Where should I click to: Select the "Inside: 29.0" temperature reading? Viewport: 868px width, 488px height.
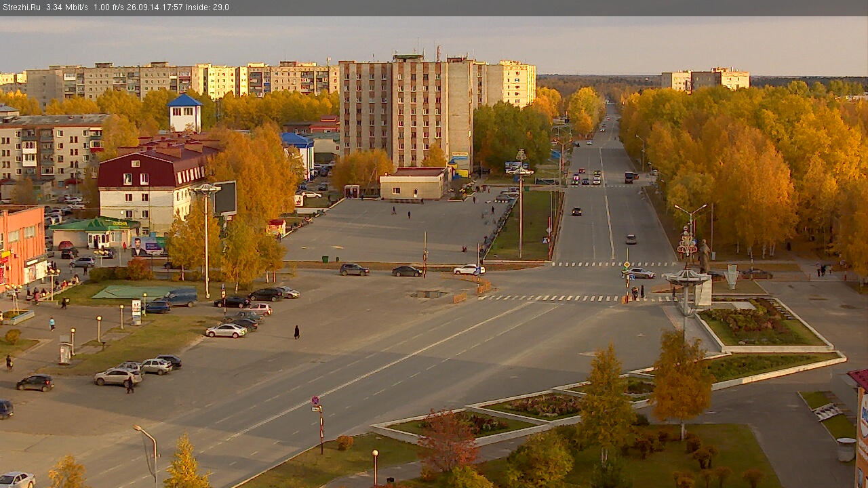(208, 7)
